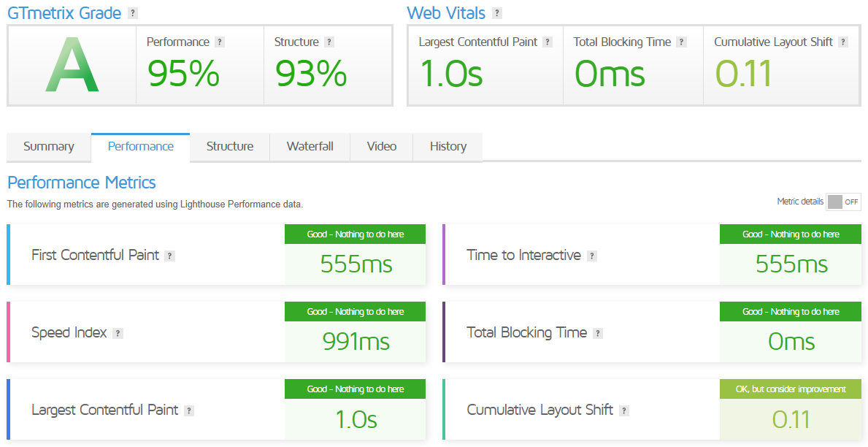Select the Performance tab

point(141,147)
